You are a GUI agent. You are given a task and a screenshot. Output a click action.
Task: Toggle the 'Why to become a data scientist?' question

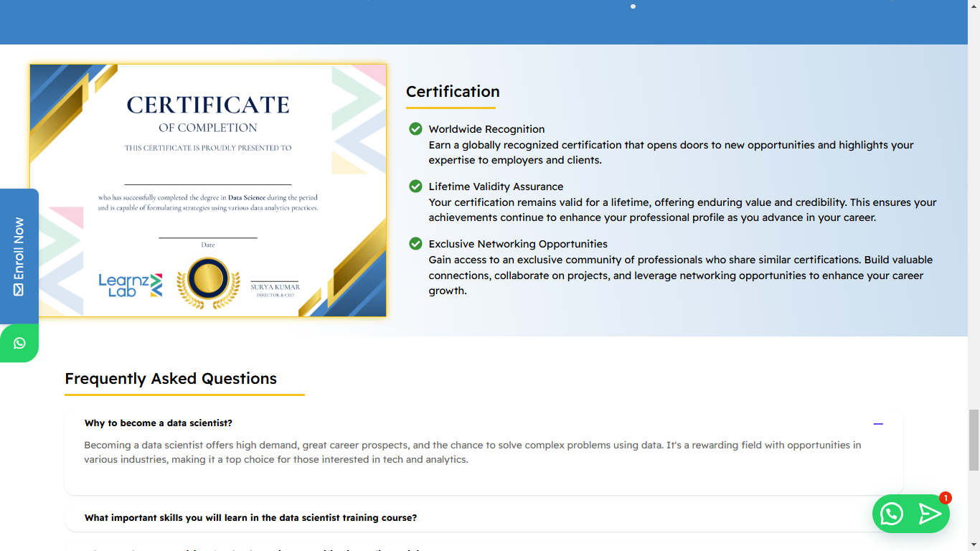[159, 423]
